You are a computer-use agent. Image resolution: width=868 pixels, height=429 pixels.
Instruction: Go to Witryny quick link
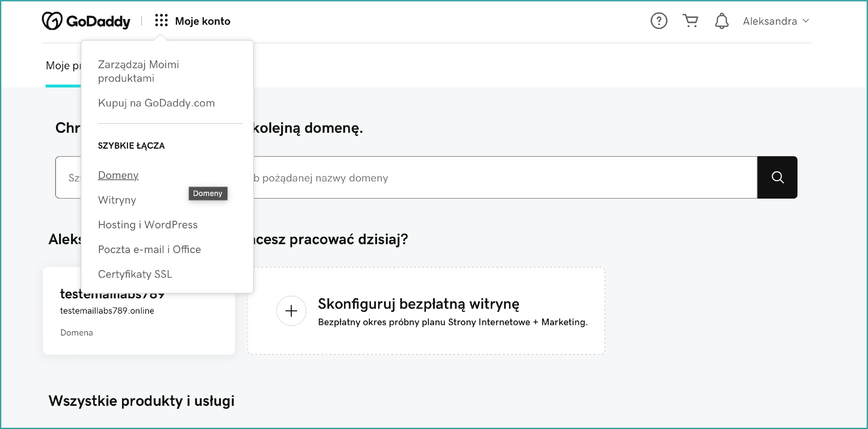[x=117, y=200]
